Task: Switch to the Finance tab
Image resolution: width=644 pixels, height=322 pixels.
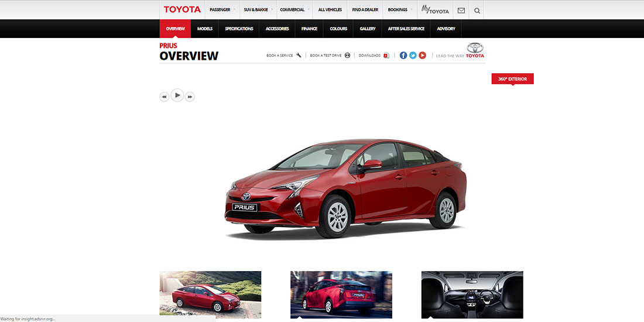Action: (309, 29)
